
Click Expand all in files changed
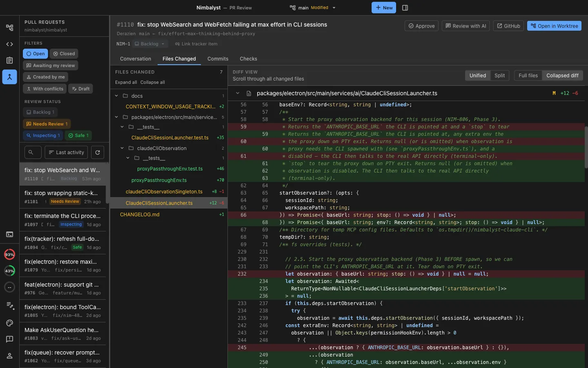click(126, 82)
